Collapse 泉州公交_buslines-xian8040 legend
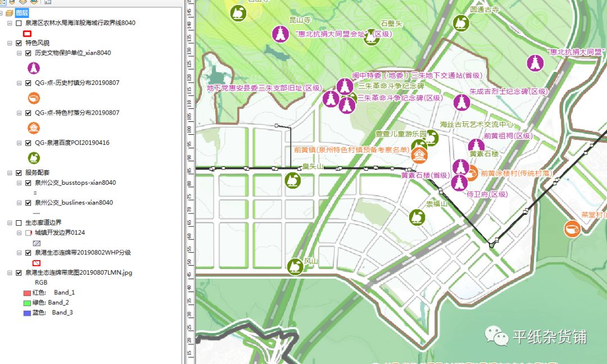The image size is (607, 364). click(x=19, y=203)
